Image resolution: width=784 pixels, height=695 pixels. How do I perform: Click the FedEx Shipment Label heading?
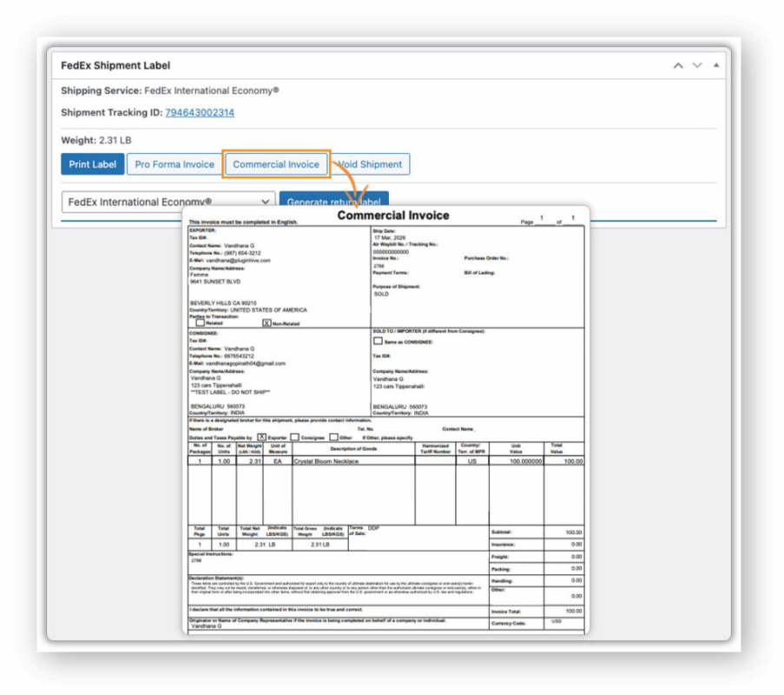[x=115, y=65]
